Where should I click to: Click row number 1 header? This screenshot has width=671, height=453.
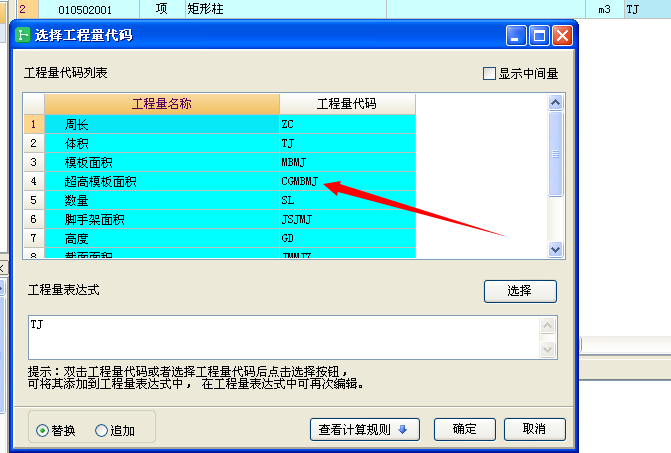[34, 124]
